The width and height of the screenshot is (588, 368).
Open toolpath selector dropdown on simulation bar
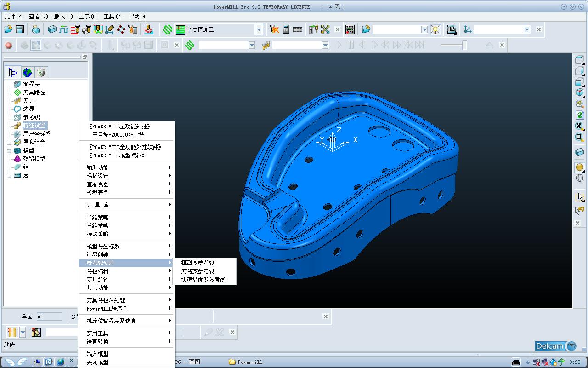click(x=252, y=45)
